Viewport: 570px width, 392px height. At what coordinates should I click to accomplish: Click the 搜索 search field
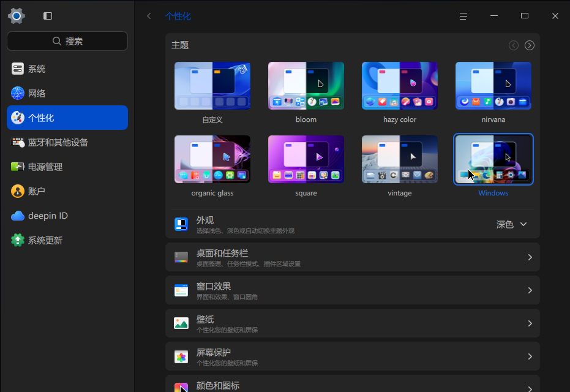pos(67,41)
